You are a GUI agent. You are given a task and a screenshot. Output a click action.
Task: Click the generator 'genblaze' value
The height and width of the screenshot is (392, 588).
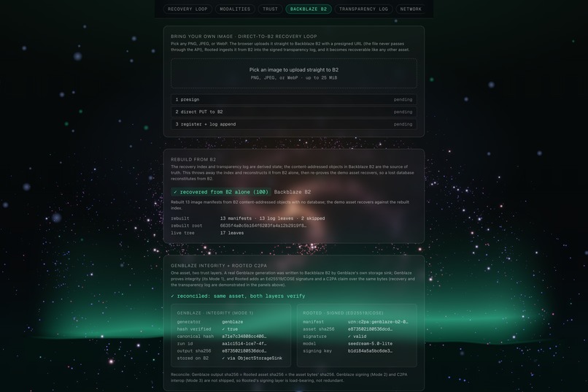click(233, 322)
